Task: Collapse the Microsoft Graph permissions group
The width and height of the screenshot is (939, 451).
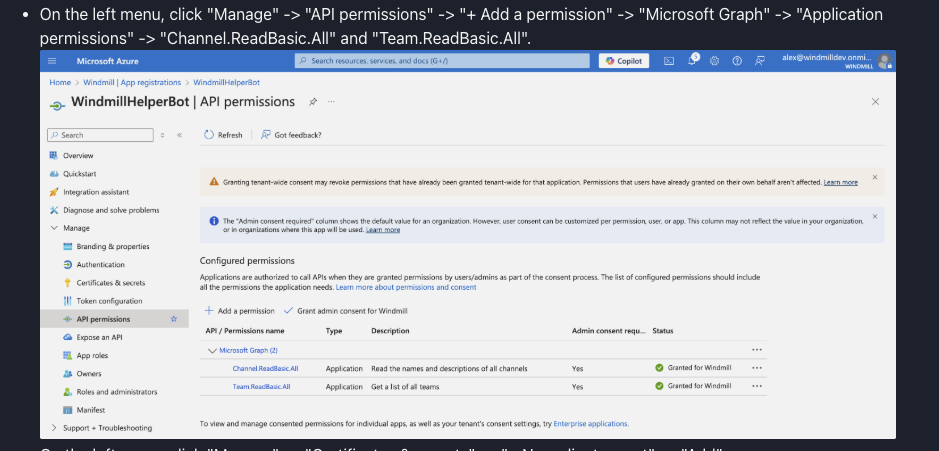Action: click(x=212, y=350)
